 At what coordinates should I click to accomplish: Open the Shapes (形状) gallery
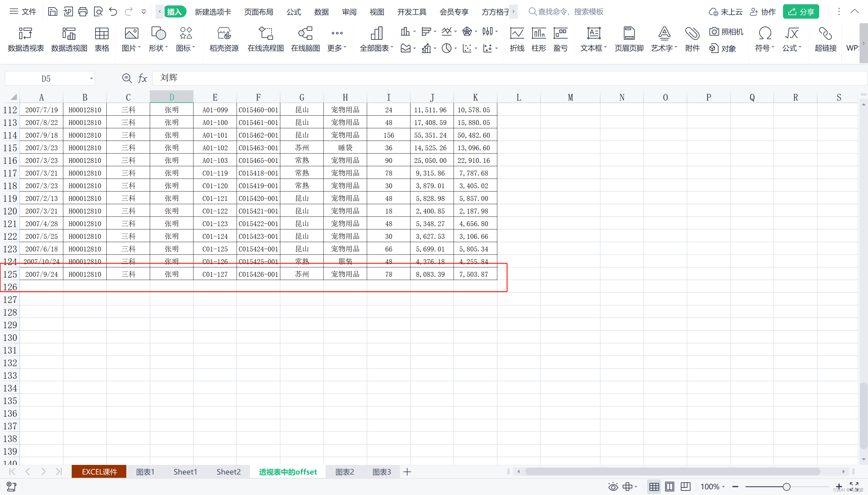pos(158,39)
